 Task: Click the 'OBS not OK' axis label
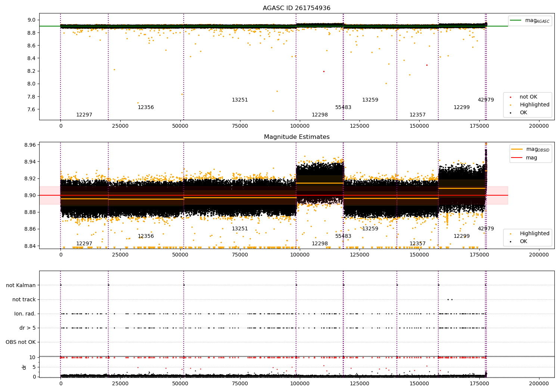21,342
